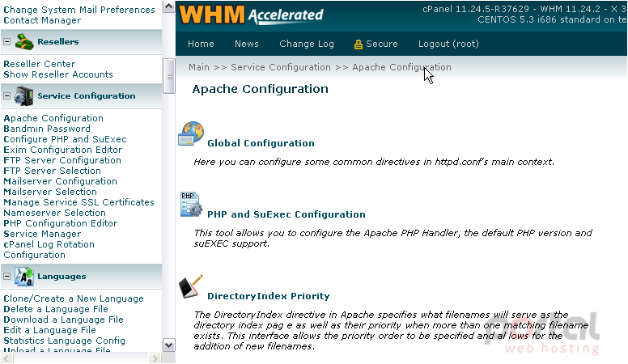Click the PHP and SuExec Configuration icon
This screenshot has width=628, height=364.
coord(191,205)
